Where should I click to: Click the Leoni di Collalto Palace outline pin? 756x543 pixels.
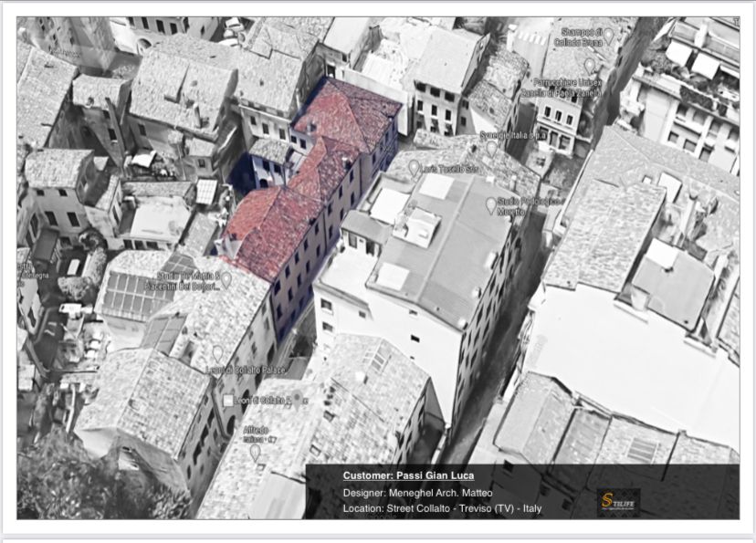(218, 353)
